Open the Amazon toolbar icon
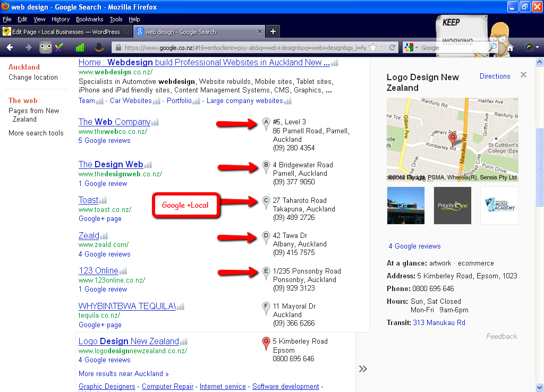Screen dimensions: 544x392 pos(99,47)
